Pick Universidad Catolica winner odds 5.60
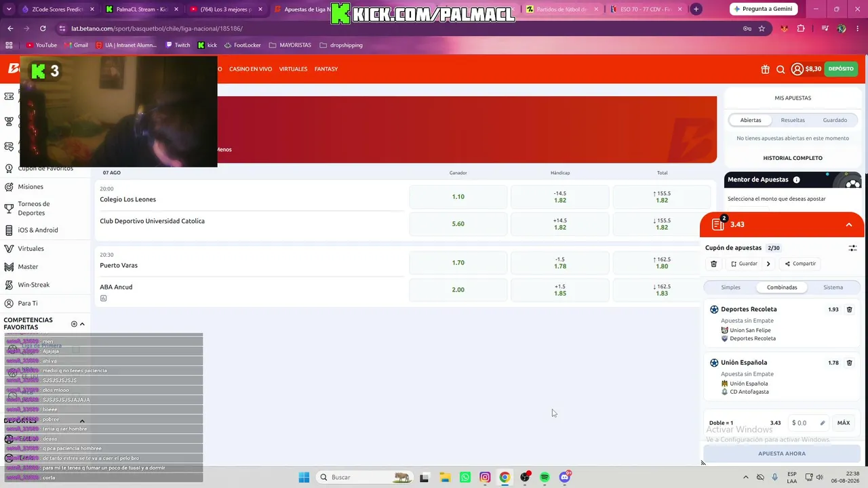This screenshot has width=868, height=488. (x=458, y=224)
